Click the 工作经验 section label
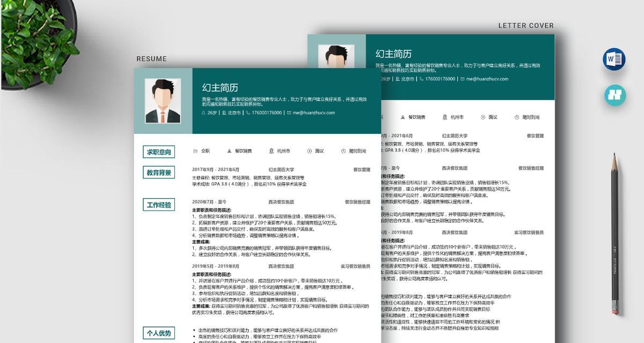Image resolution: width=644 pixels, height=343 pixels. point(159,205)
